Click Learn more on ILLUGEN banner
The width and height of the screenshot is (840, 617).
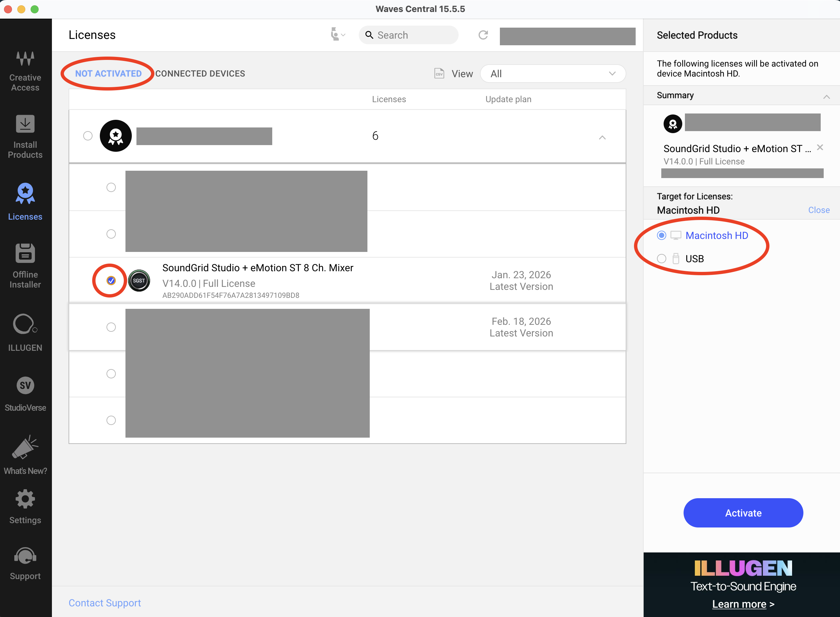tap(743, 604)
